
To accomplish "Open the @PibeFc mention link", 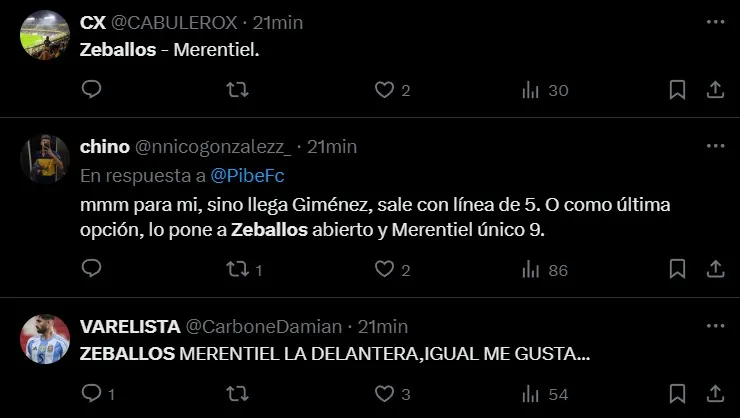I will pos(242,175).
